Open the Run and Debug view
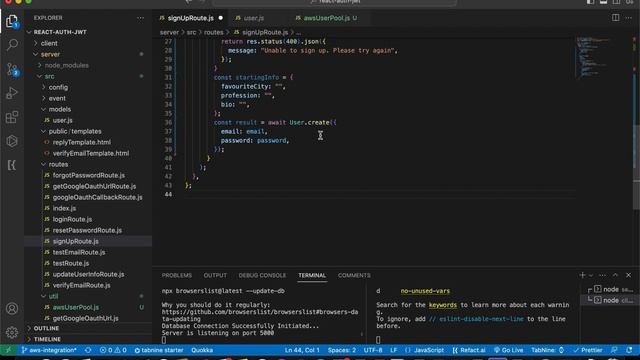This screenshot has height=360, width=640. point(12,93)
